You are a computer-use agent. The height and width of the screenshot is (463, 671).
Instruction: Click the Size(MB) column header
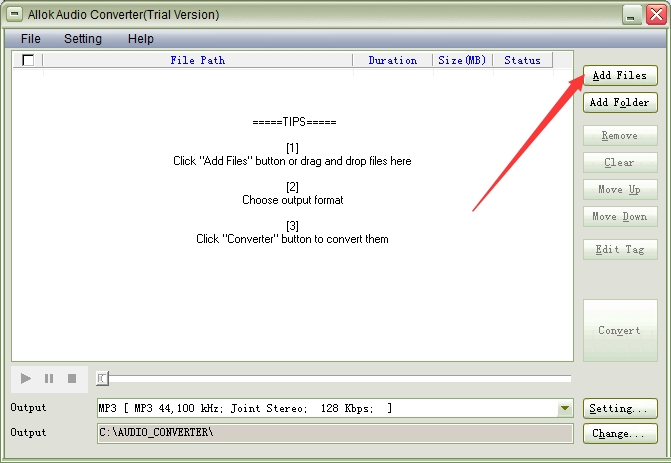(x=463, y=60)
